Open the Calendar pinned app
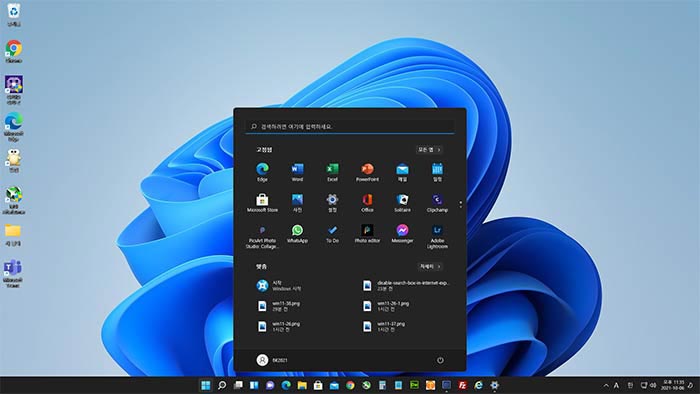This screenshot has height=394, width=700. point(437,172)
